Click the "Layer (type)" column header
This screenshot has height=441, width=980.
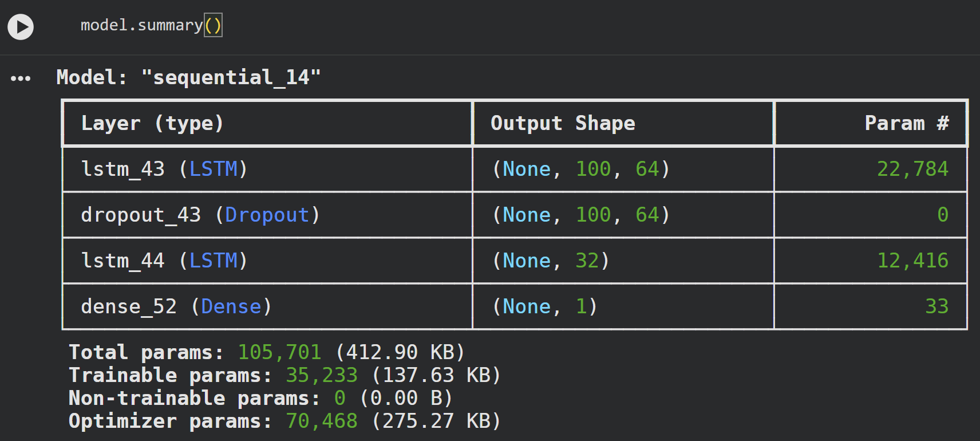[152, 123]
